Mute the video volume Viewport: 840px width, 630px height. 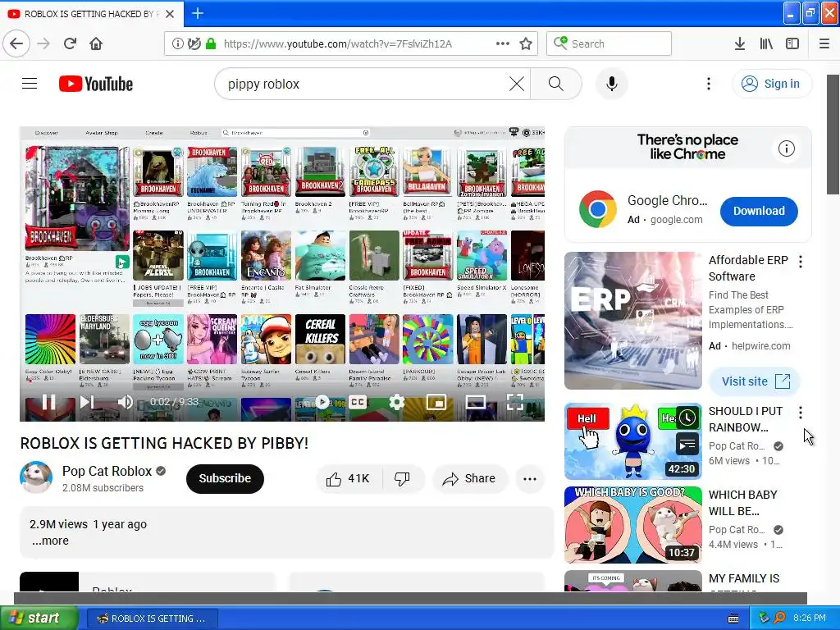125,402
